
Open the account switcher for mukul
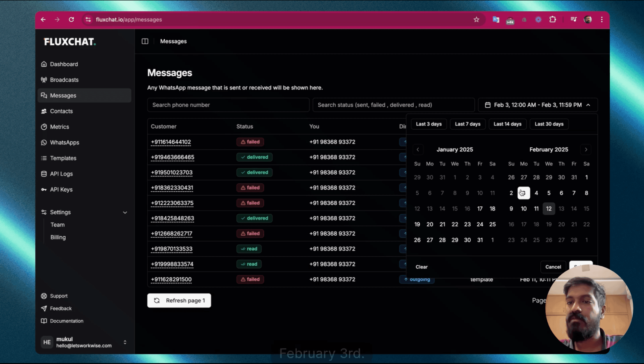(x=125, y=342)
